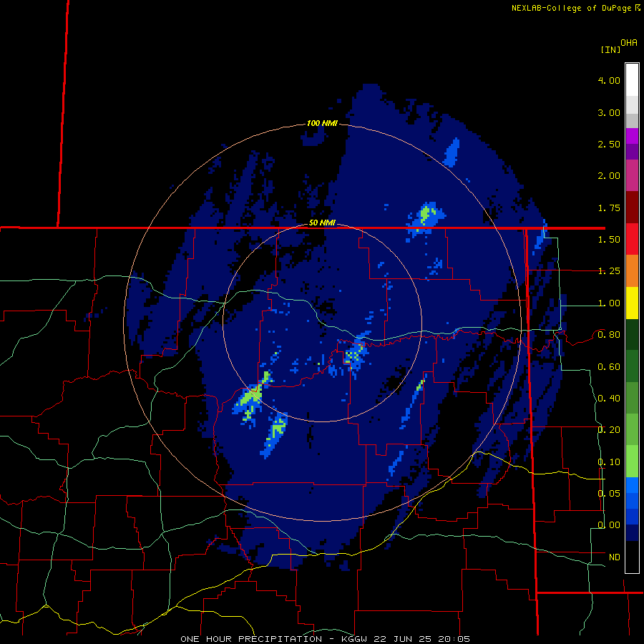The image size is (644, 644).
Task: Select the 0.40 legend value
Action: [x=609, y=398]
